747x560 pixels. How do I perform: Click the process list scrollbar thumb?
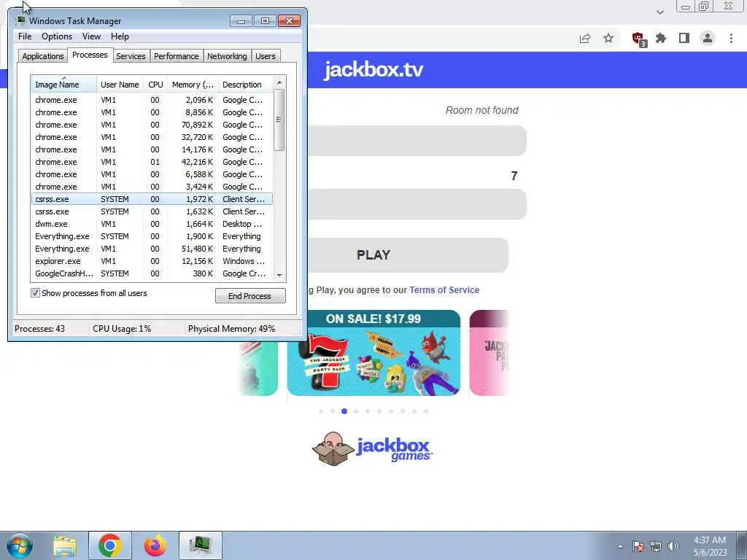click(279, 120)
